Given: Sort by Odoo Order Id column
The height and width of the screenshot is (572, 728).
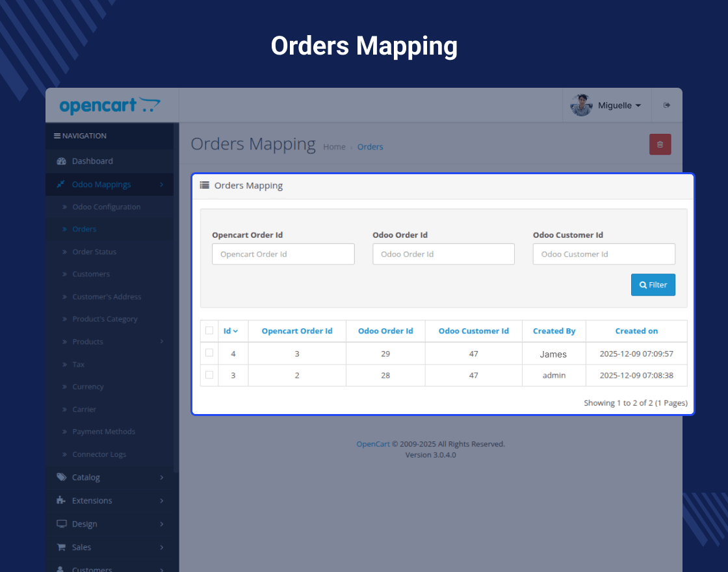Looking at the screenshot, I should 385,331.
